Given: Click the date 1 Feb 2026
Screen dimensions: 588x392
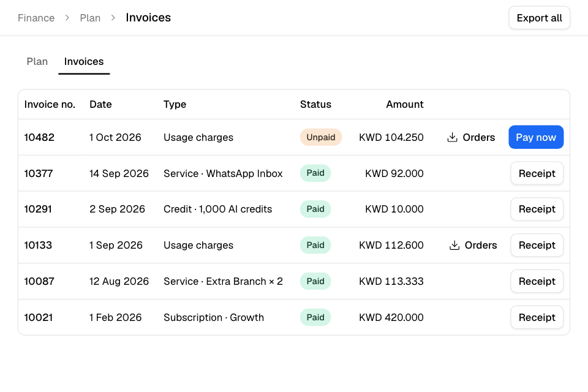Looking at the screenshot, I should click(116, 317).
